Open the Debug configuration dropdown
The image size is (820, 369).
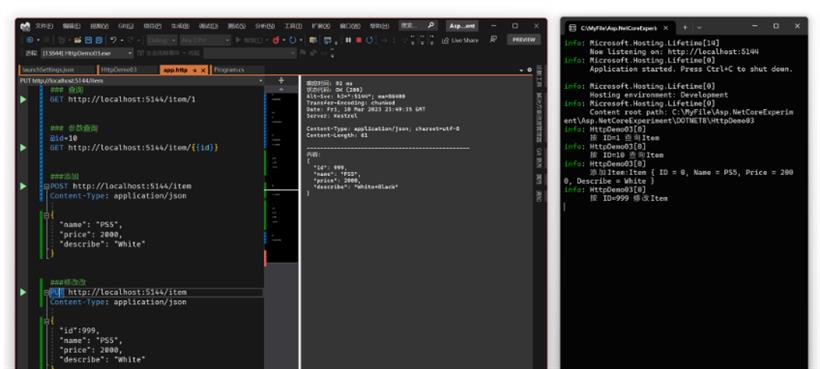162,40
